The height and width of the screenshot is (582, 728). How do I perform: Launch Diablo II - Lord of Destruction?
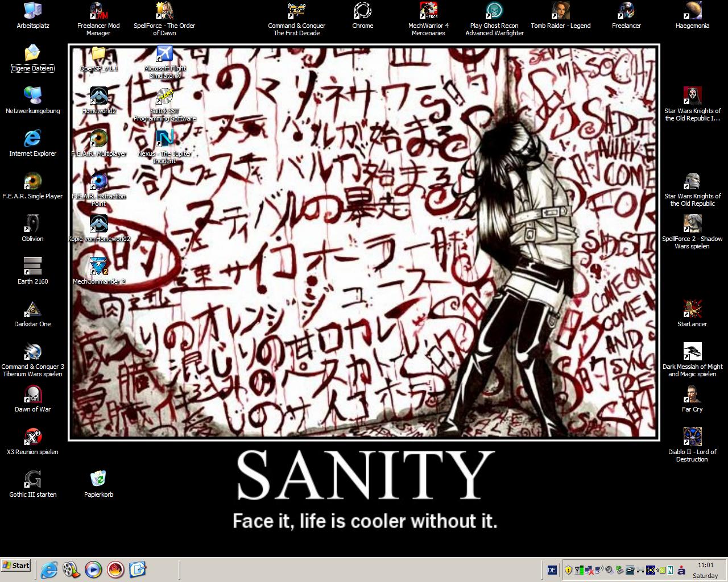click(692, 437)
